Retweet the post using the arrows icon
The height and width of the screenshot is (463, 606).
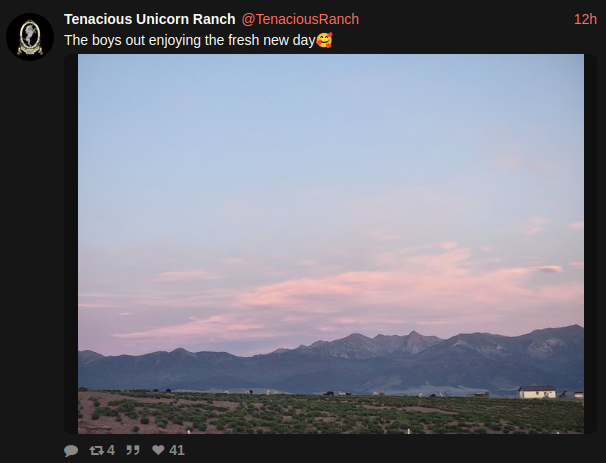[x=96, y=450]
